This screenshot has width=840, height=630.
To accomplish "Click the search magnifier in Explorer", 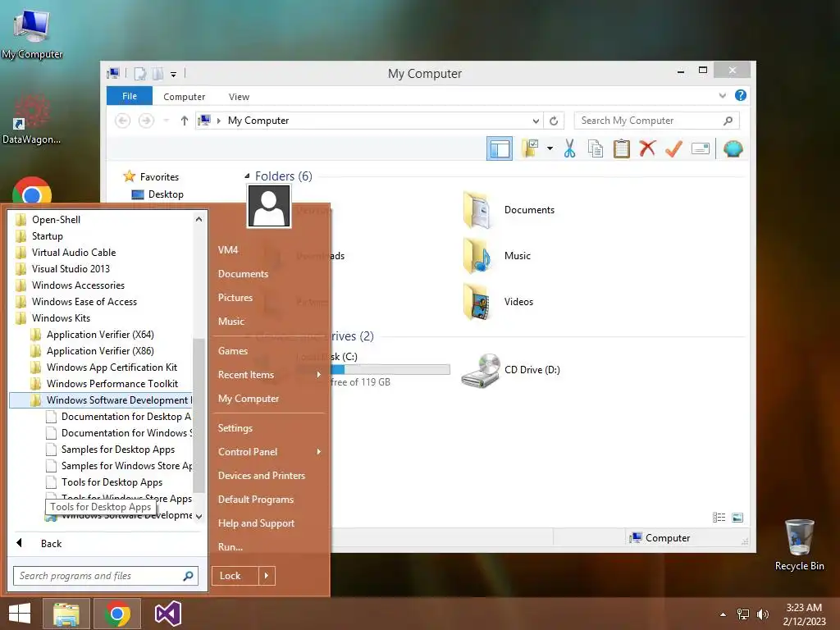I will point(728,121).
